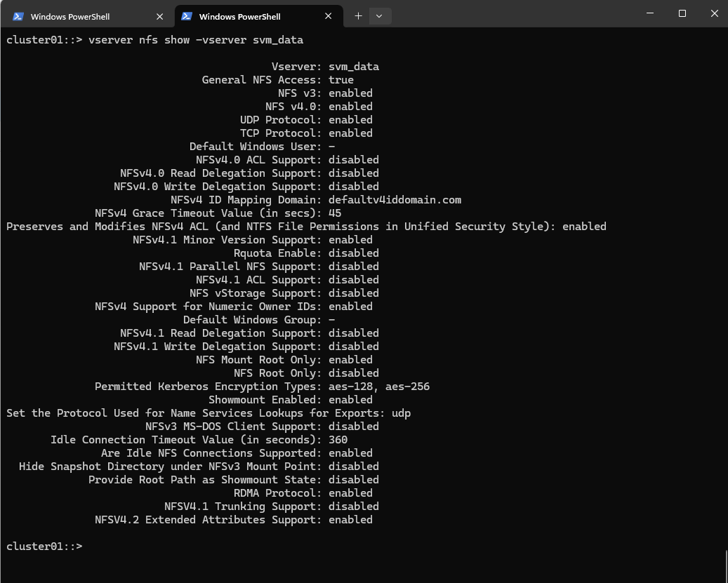Expand the new tab profile dropdown

[x=379, y=16]
